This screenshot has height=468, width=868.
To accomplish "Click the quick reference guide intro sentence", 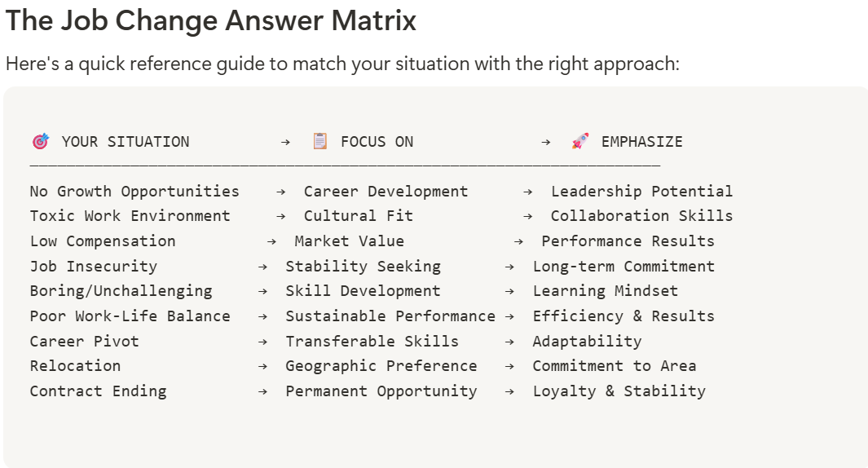I will (342, 64).
